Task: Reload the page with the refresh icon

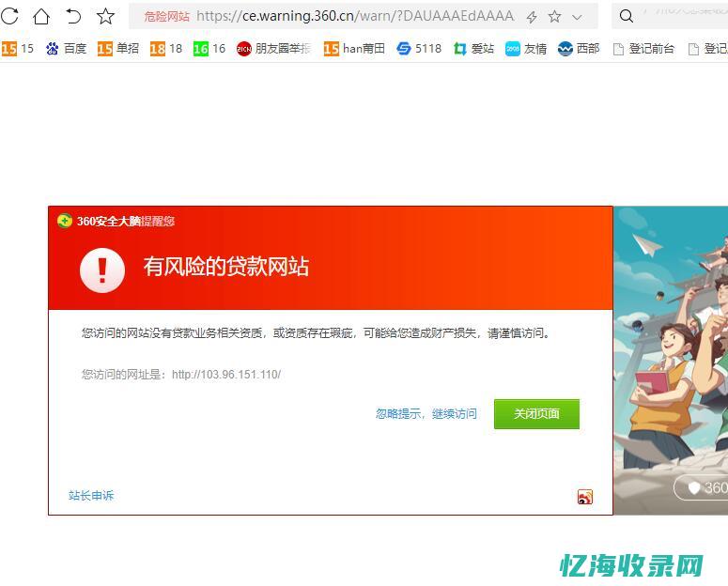Action: [x=9, y=16]
